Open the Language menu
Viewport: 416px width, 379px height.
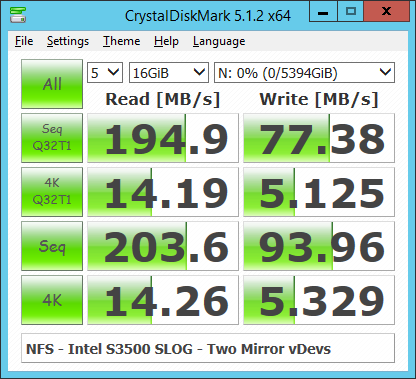[219, 41]
